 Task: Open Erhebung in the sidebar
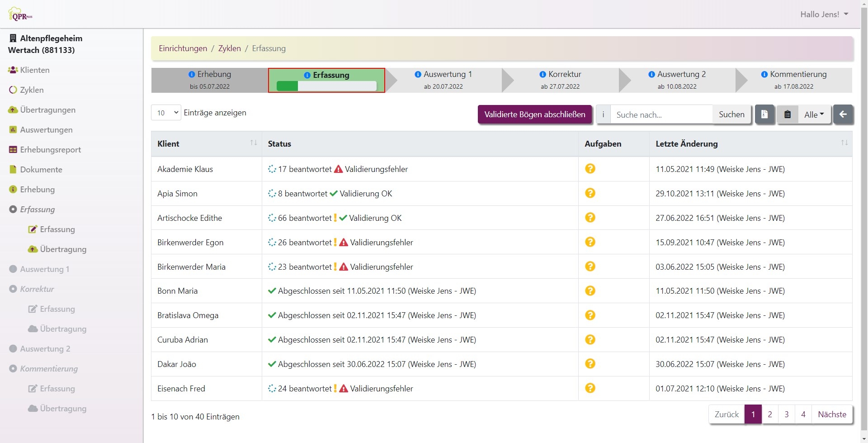[x=32, y=190]
